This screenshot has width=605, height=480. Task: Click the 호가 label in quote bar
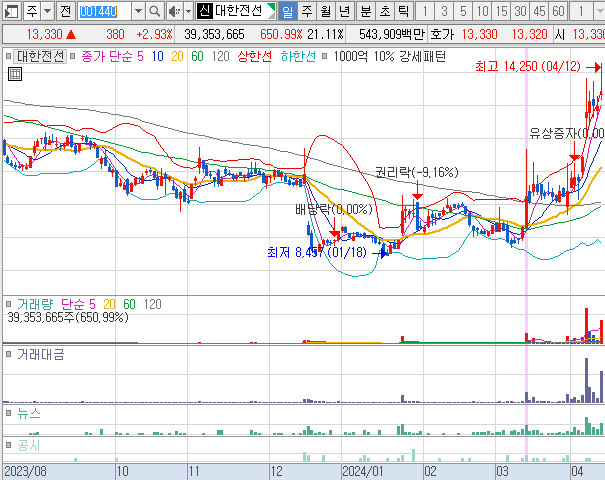click(442, 35)
